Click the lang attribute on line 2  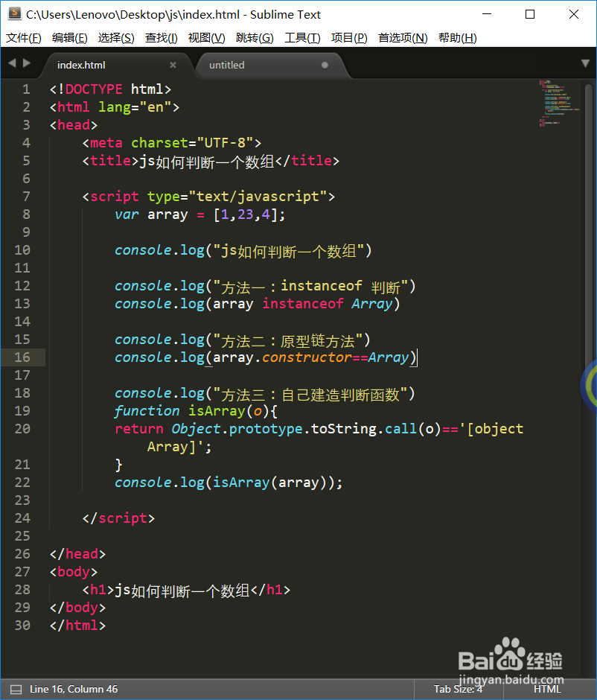114,107
